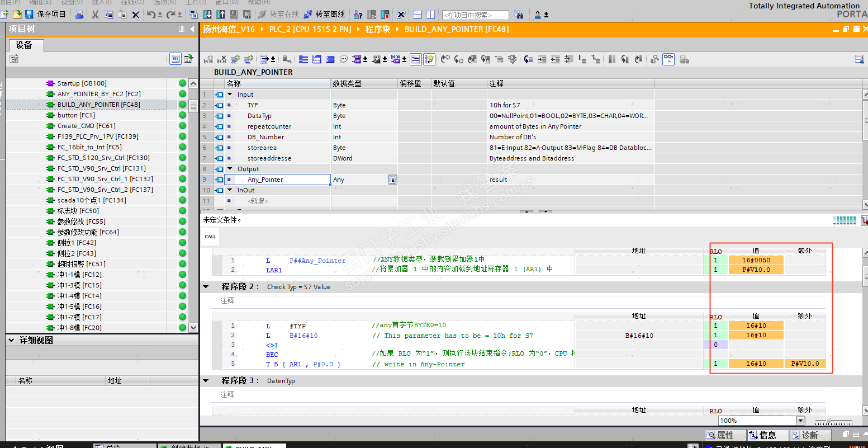Click the accessible devices icon
This screenshot has width=868, height=448.
pyautogui.click(x=358, y=14)
